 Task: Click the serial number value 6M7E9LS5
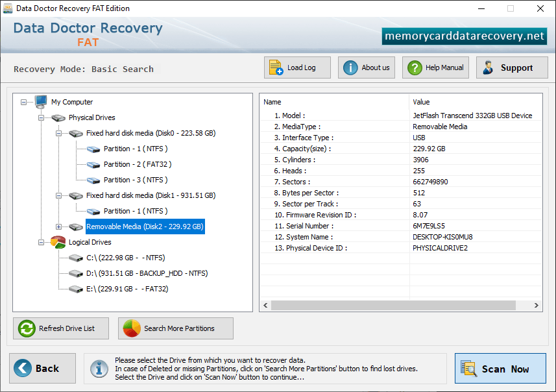429,226
